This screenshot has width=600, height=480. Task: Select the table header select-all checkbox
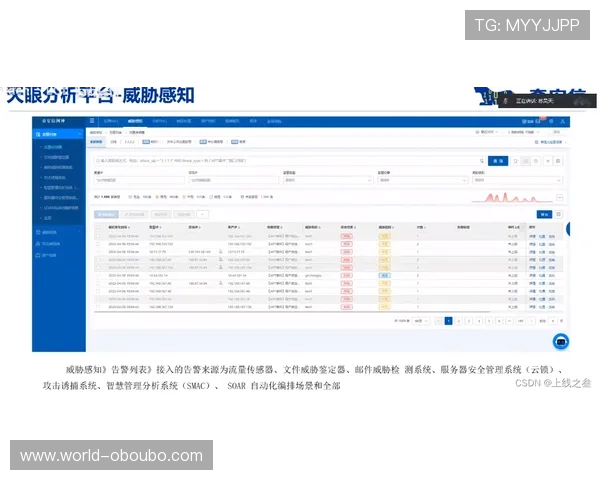tap(98, 227)
